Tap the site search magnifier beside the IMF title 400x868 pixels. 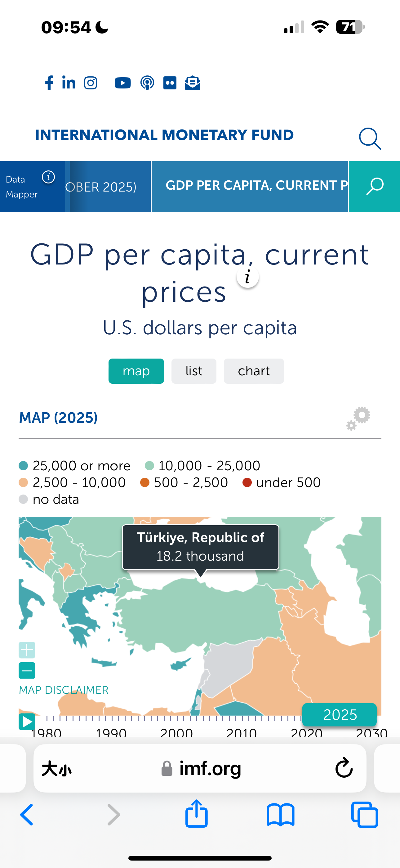click(370, 138)
